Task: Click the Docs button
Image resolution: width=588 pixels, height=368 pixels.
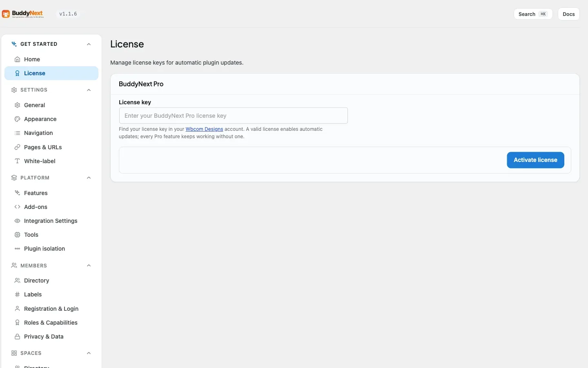Action: (x=568, y=14)
